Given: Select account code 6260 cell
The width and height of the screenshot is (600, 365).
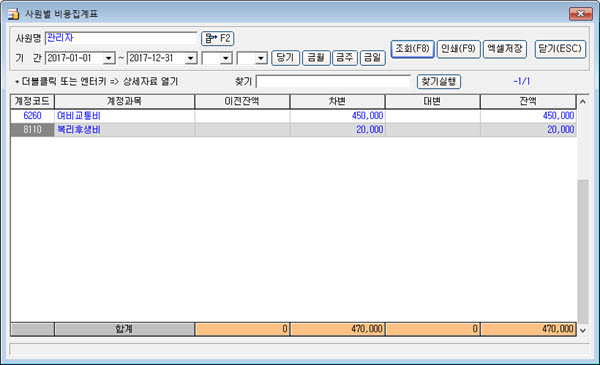Looking at the screenshot, I should (x=32, y=116).
